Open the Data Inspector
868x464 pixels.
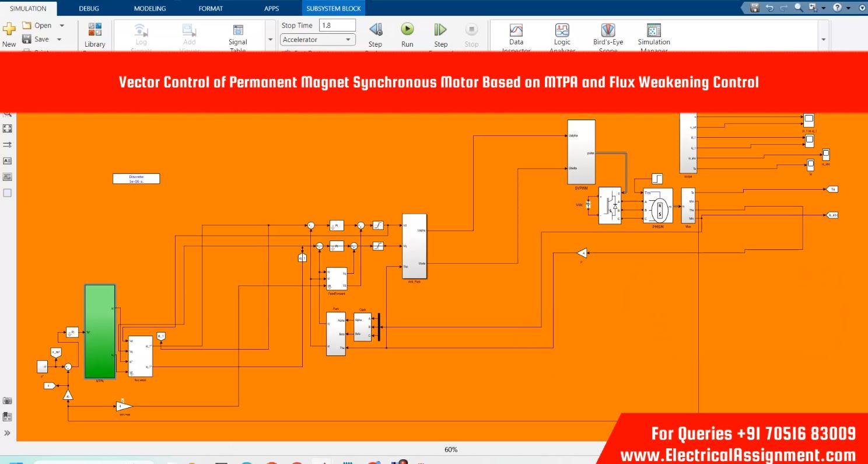tap(516, 30)
